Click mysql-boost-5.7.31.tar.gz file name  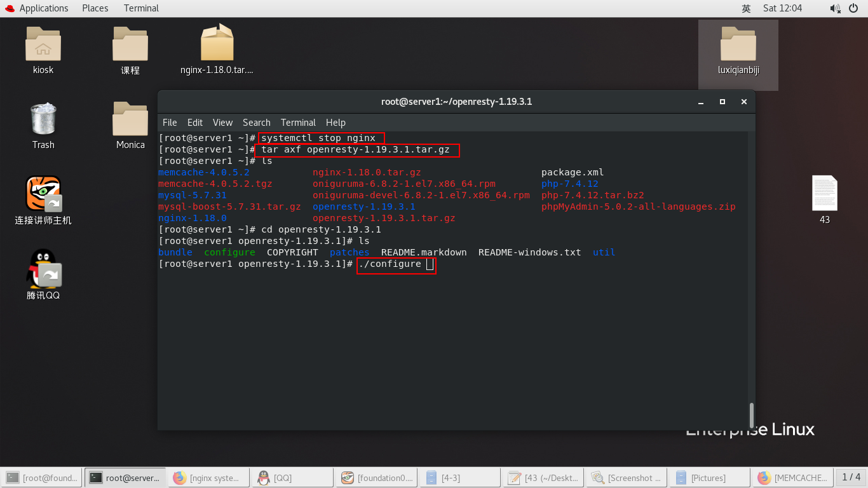coord(229,207)
